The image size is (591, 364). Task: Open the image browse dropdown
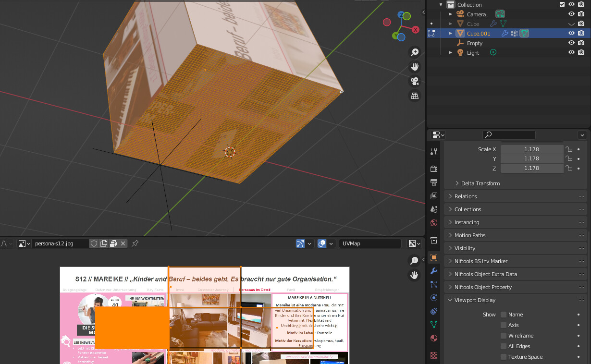click(x=24, y=243)
